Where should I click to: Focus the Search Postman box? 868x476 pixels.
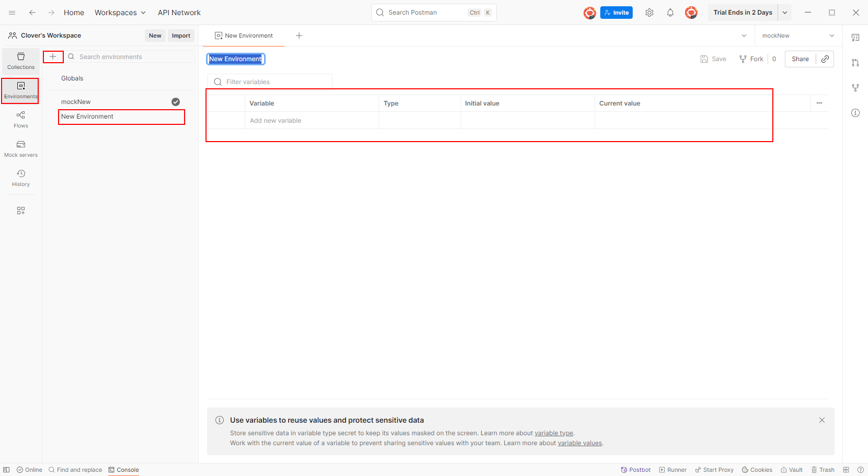pos(434,13)
